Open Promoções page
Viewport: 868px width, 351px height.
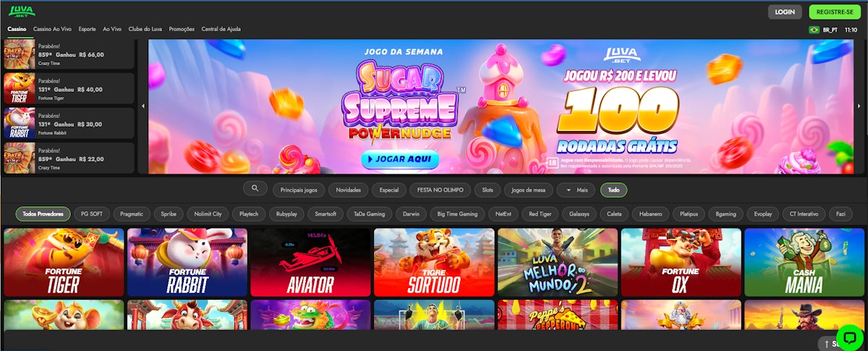click(x=182, y=29)
